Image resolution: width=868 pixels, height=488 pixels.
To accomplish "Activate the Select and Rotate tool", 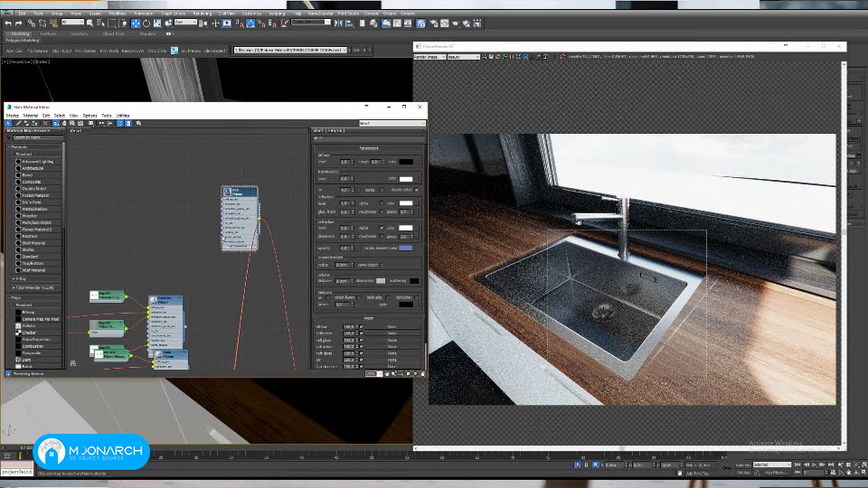I will 146,23.
